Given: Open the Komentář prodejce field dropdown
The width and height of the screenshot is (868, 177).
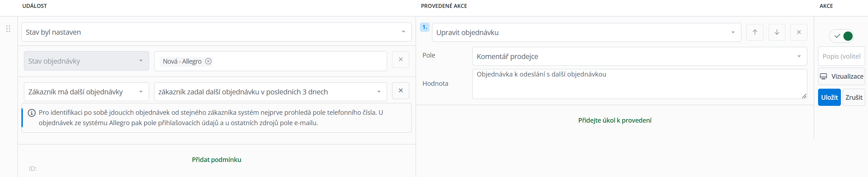Looking at the screenshot, I should coord(639,56).
